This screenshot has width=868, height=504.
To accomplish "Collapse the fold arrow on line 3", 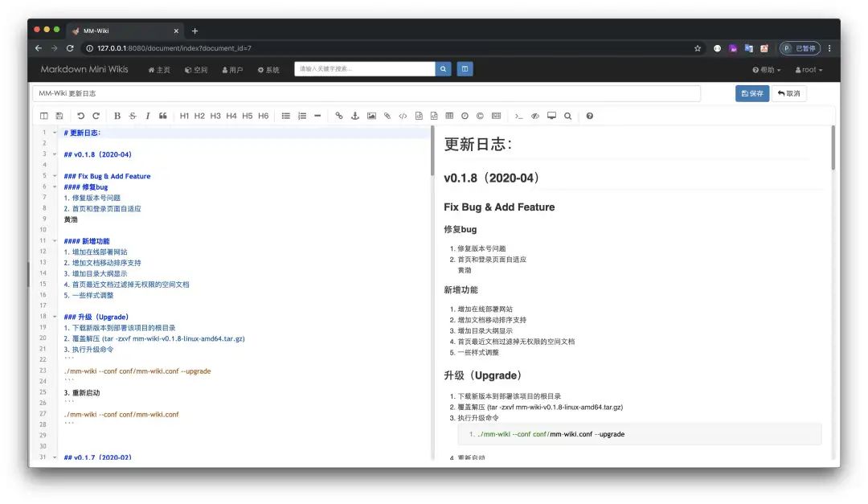I will point(55,154).
